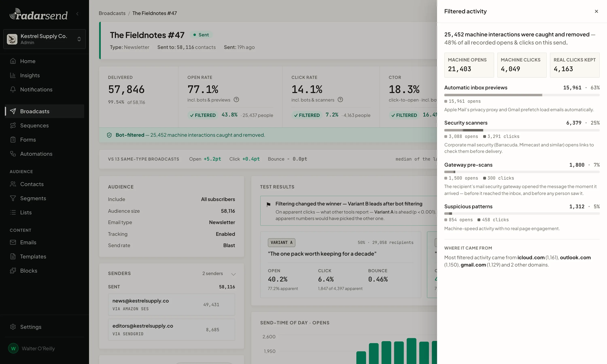The width and height of the screenshot is (607, 364).
Task: Click the help icon next to Click Rate
Action: tap(340, 99)
